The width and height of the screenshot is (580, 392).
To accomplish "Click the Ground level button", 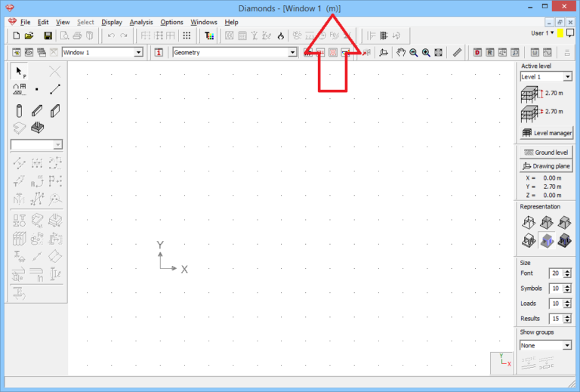I will [546, 153].
